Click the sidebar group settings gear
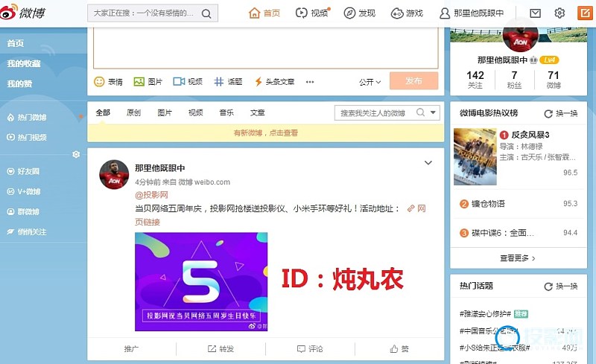596x364 pixels. [76, 154]
